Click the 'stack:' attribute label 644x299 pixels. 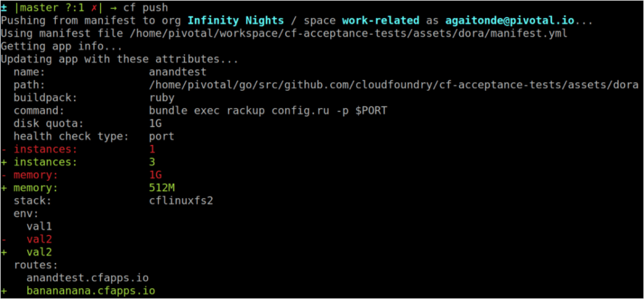(x=33, y=201)
